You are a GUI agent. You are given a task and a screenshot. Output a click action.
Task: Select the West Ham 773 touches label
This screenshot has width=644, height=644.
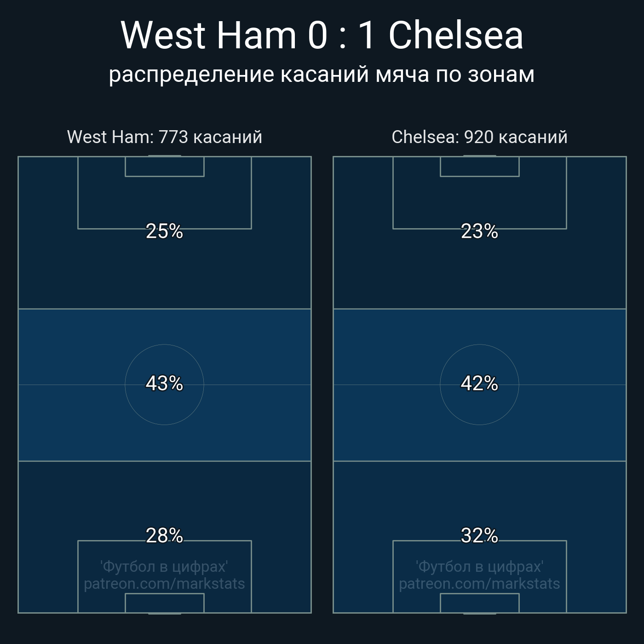(165, 137)
